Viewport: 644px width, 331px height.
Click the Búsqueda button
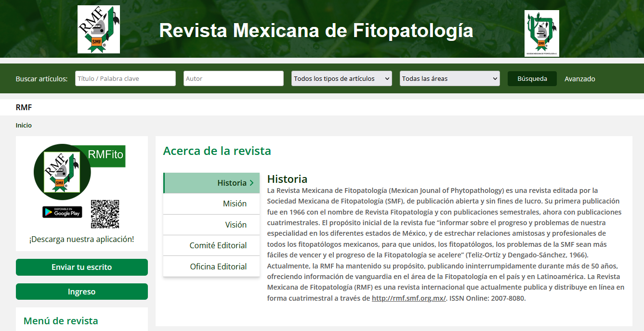(532, 78)
